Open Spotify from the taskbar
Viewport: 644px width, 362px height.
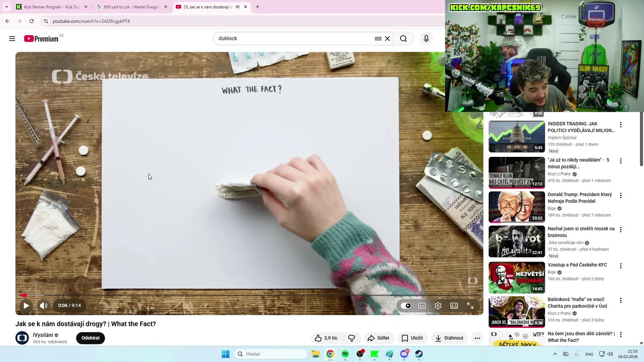[345, 354]
